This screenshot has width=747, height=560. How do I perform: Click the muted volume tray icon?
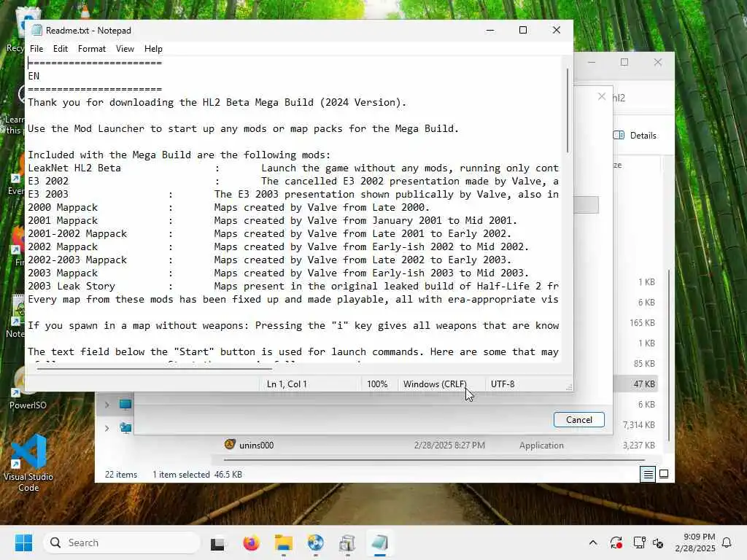658,542
